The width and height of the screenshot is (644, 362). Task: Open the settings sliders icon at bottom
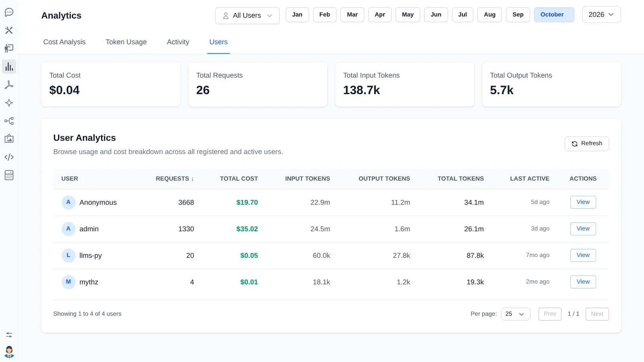coord(9,335)
